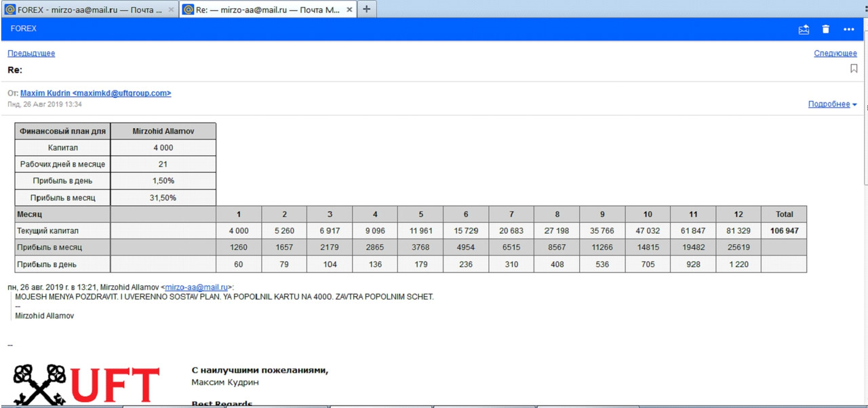Select monthly profit value 25619
The height and width of the screenshot is (408, 868).
738,247
